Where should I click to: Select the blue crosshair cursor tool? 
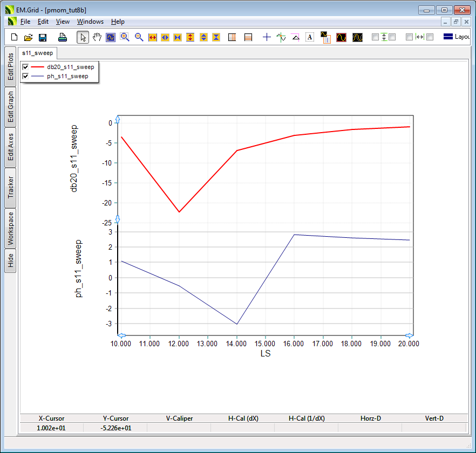coord(267,37)
